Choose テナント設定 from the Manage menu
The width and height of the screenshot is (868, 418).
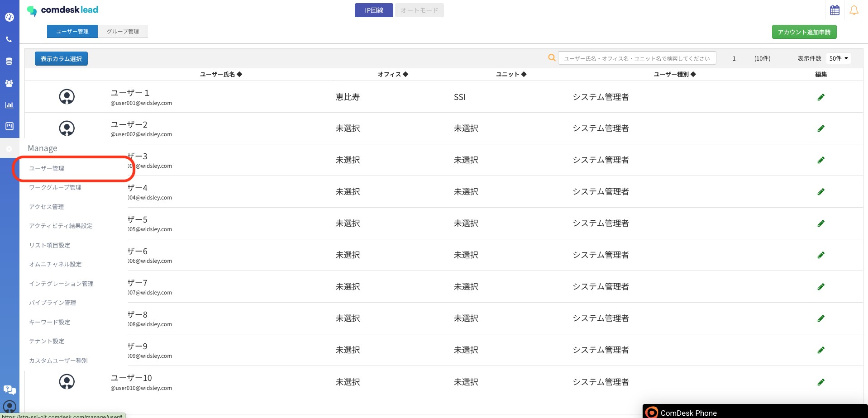click(x=47, y=341)
